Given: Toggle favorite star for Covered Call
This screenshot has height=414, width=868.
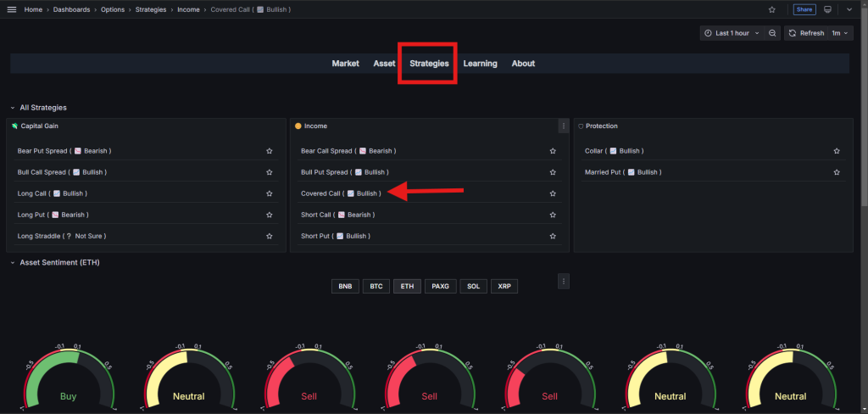Looking at the screenshot, I should (x=553, y=193).
